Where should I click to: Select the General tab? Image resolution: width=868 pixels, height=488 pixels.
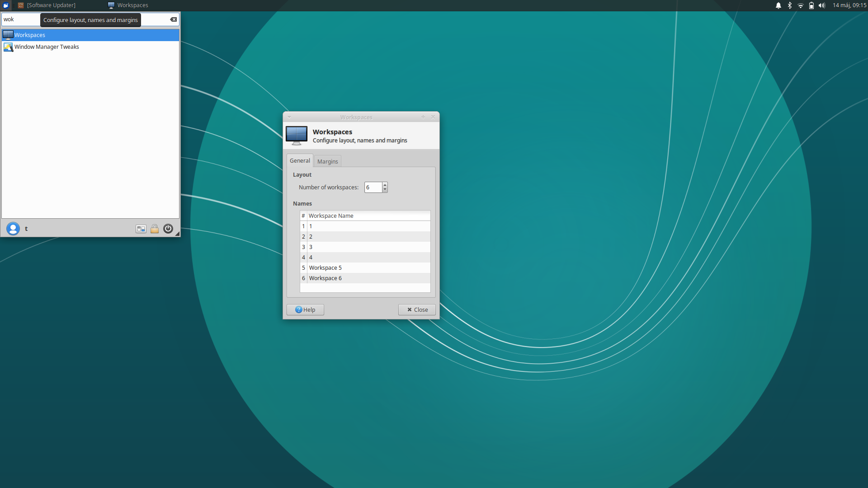[300, 160]
